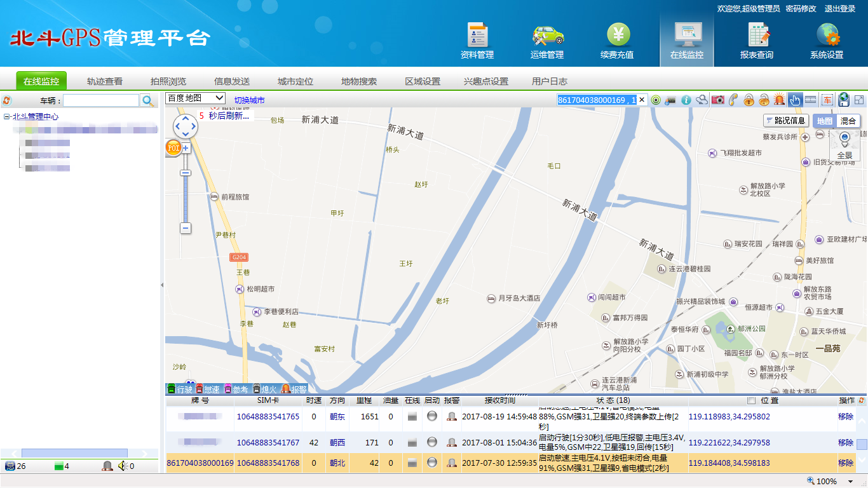Screen dimensions: 868x488
Task: Open the 百度地图 map provider dropdown
Action: 195,98
